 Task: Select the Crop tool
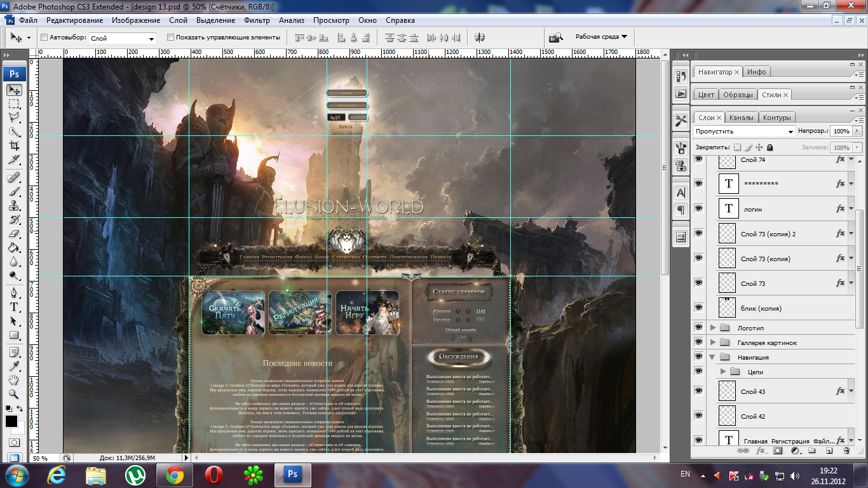[14, 146]
